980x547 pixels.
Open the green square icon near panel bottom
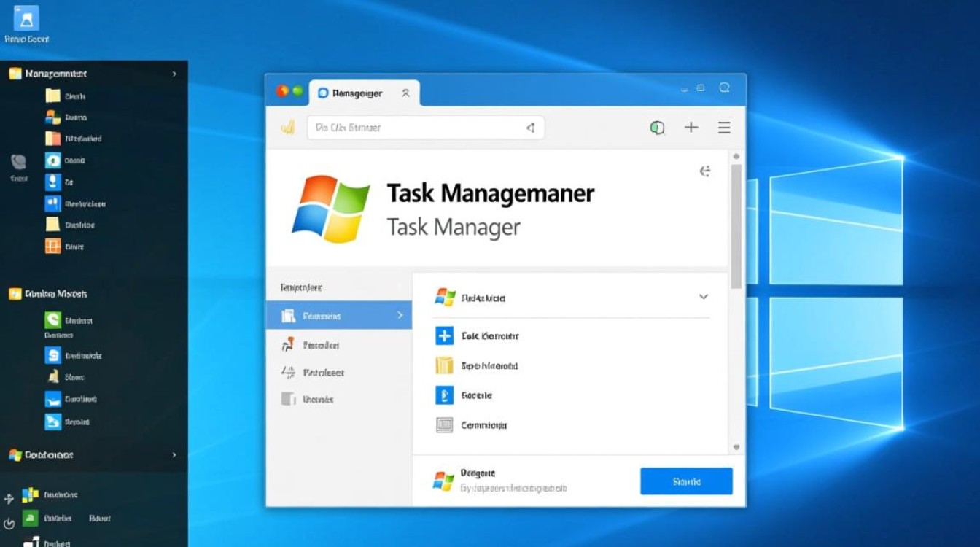click(30, 518)
